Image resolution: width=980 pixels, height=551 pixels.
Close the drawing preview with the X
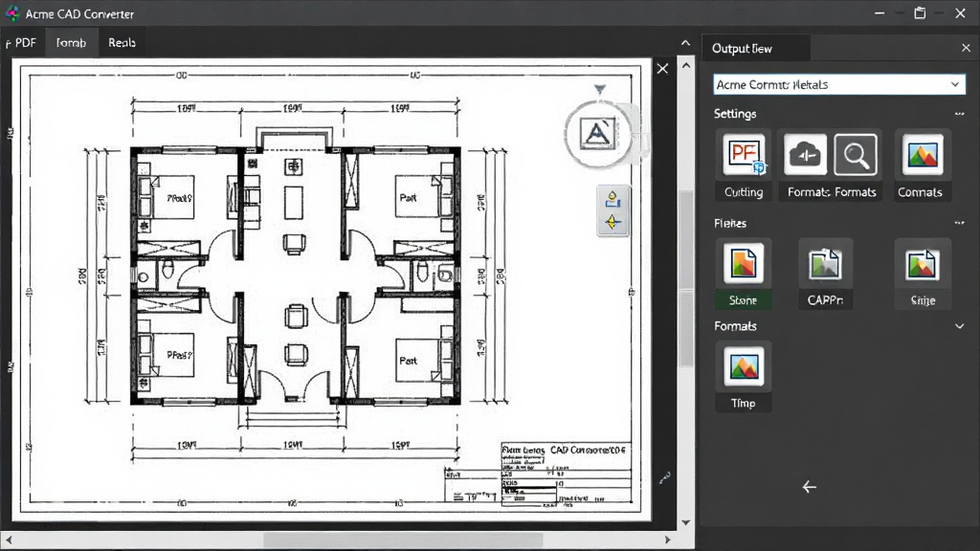coord(662,68)
